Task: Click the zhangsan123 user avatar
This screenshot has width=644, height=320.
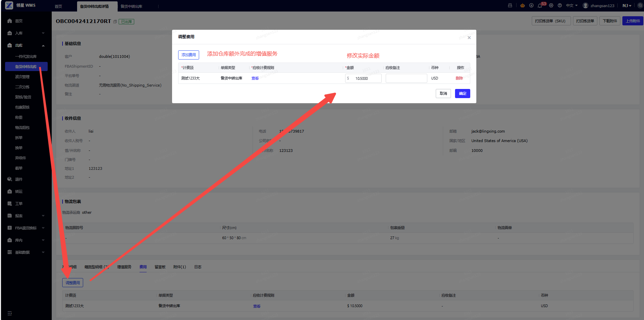Action: (x=586, y=5)
